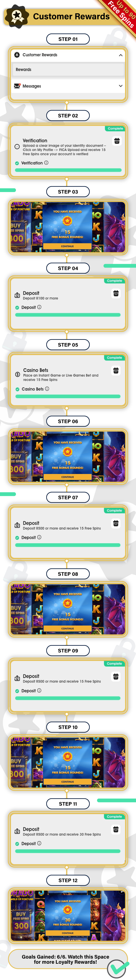Image resolution: width=136 pixels, height=980 pixels.
Task: Click the Casino Bets green progress bar
Action: pos(68,396)
